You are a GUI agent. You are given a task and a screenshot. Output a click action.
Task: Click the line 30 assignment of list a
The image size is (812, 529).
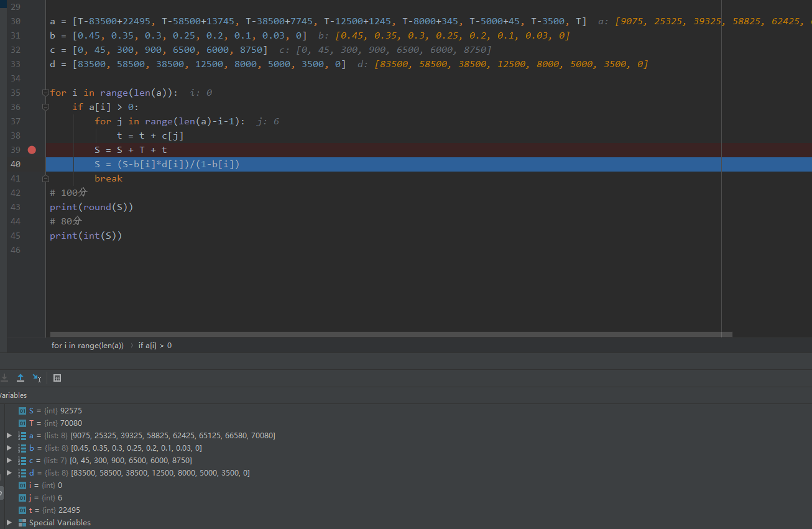click(x=318, y=21)
